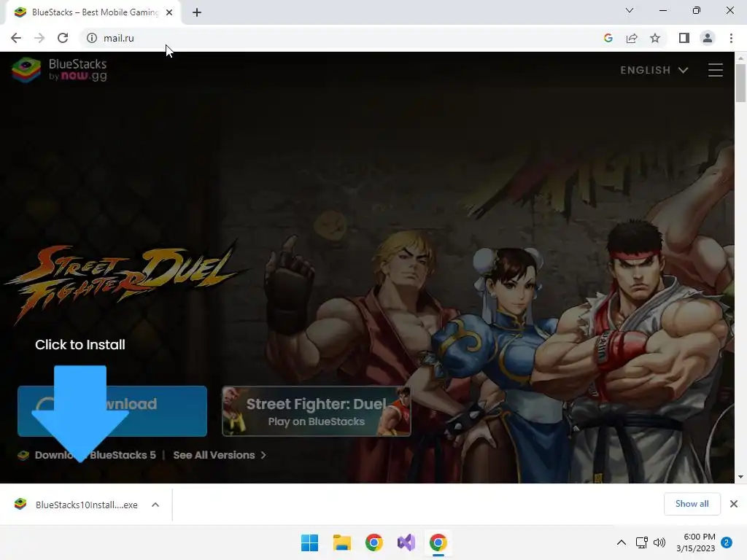Open downloaded BlueStacks10Install exe file
The width and height of the screenshot is (747, 560).
(76, 505)
